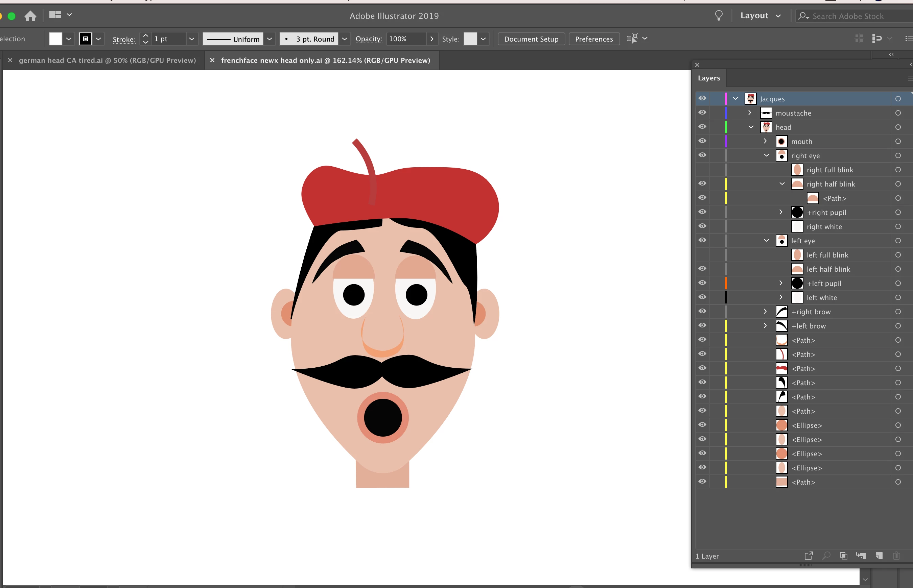Collapse the left eye layer group
913x588 pixels.
[x=766, y=241]
